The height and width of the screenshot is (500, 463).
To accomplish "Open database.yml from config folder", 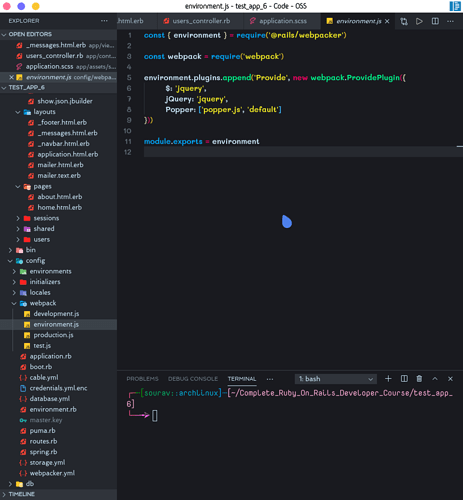I will (x=50, y=399).
